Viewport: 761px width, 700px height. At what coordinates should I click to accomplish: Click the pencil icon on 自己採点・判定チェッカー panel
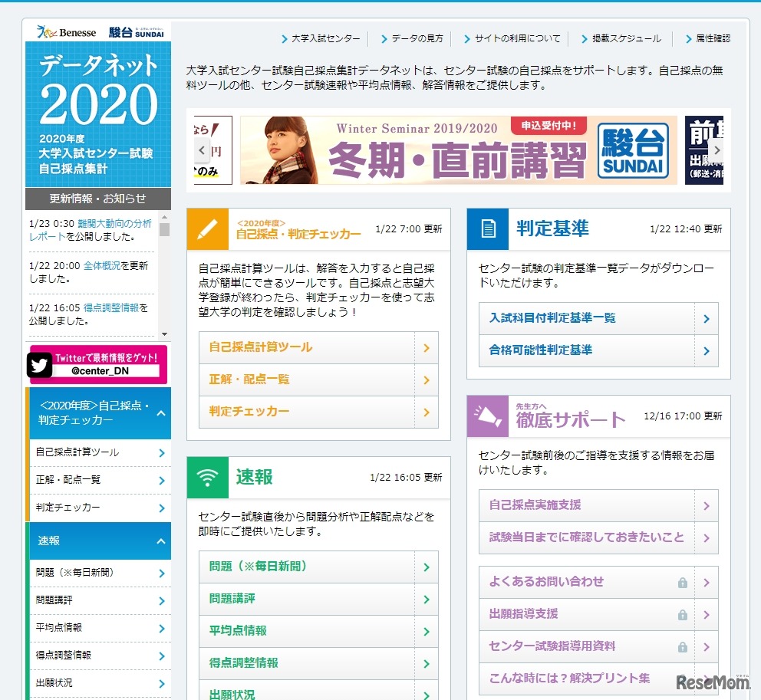(x=206, y=227)
